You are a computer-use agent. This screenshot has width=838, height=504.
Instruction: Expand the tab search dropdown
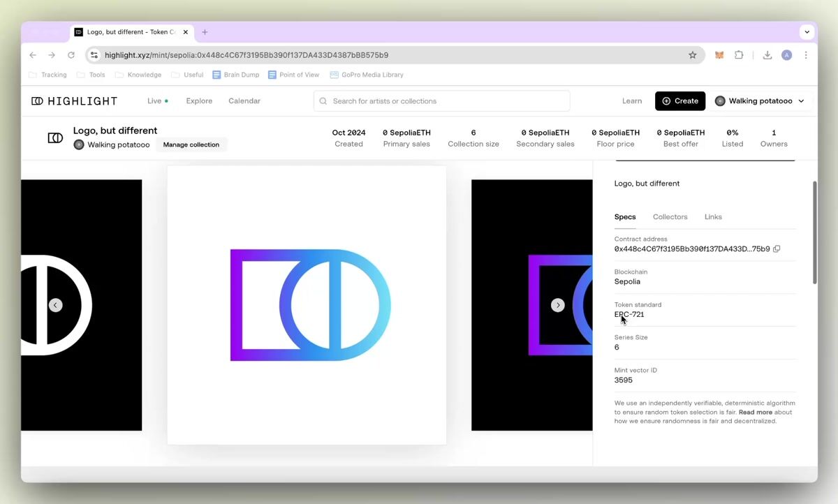pos(807,32)
